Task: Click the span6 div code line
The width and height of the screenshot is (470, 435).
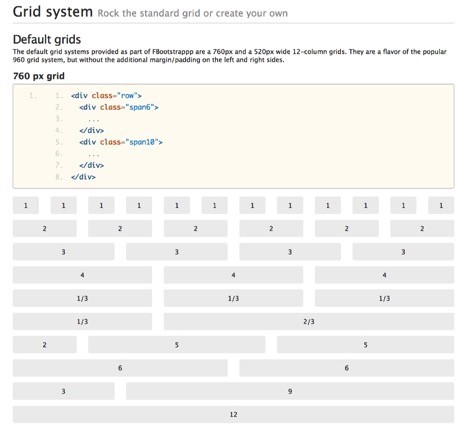Action: coord(119,107)
